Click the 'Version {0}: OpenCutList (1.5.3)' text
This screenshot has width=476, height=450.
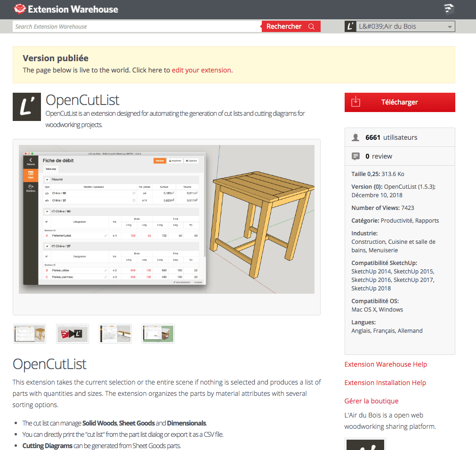click(394, 186)
